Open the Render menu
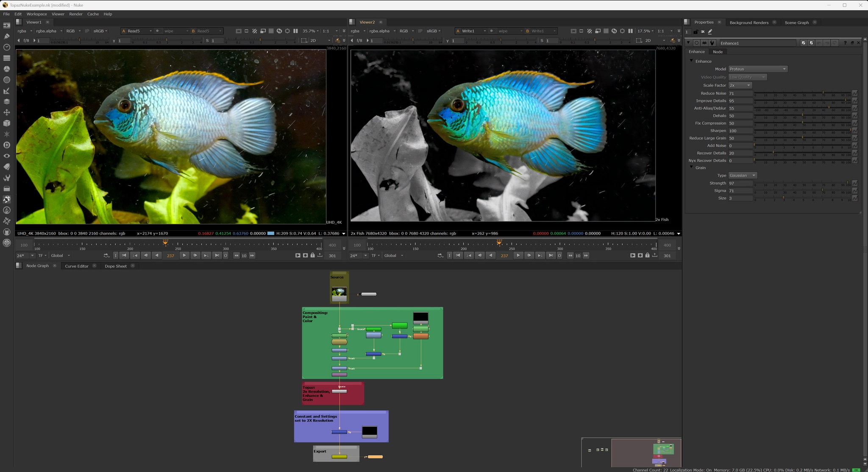This screenshot has height=472, width=868. tap(76, 14)
